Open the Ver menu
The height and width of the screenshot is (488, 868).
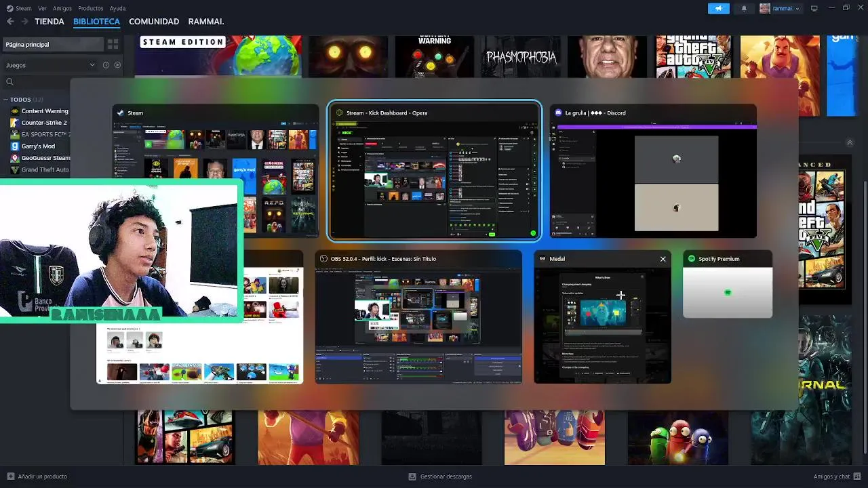click(x=43, y=8)
